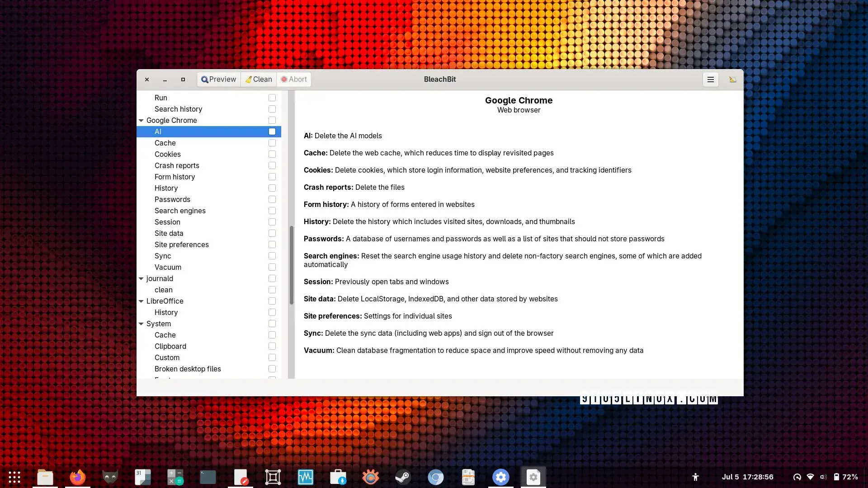Click the Abort button
The height and width of the screenshot is (488, 868).
coord(294,80)
